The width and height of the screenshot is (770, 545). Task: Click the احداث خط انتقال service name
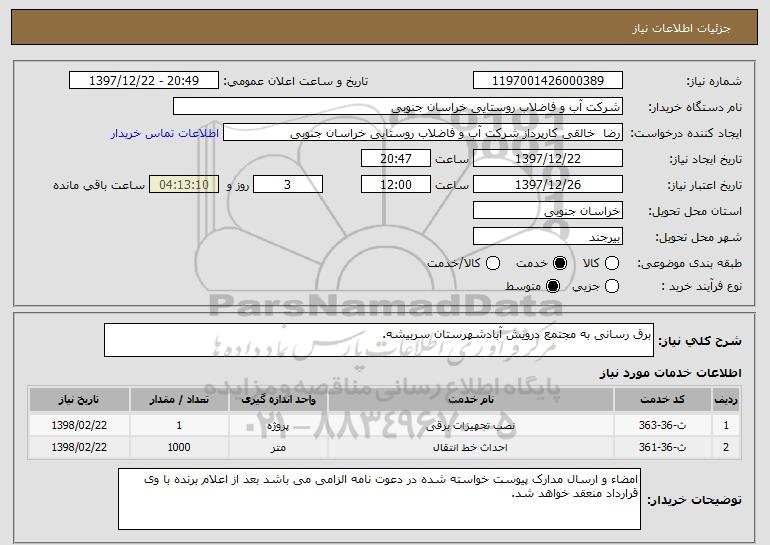pos(470,448)
